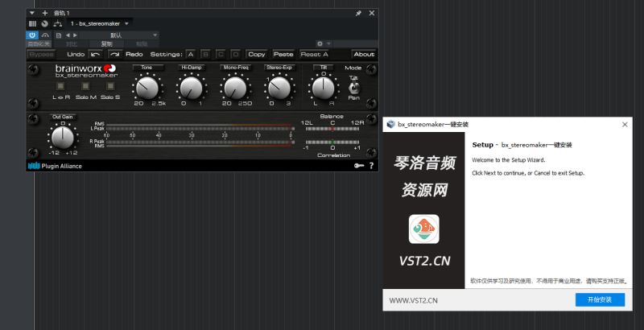
Task: Enable Solo S monitoring
Action: (109, 85)
